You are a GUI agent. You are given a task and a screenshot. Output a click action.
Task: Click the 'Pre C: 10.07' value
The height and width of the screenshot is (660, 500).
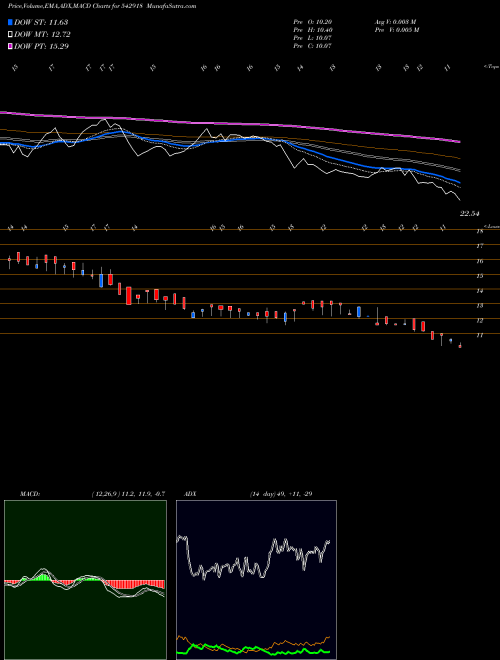pos(314,46)
